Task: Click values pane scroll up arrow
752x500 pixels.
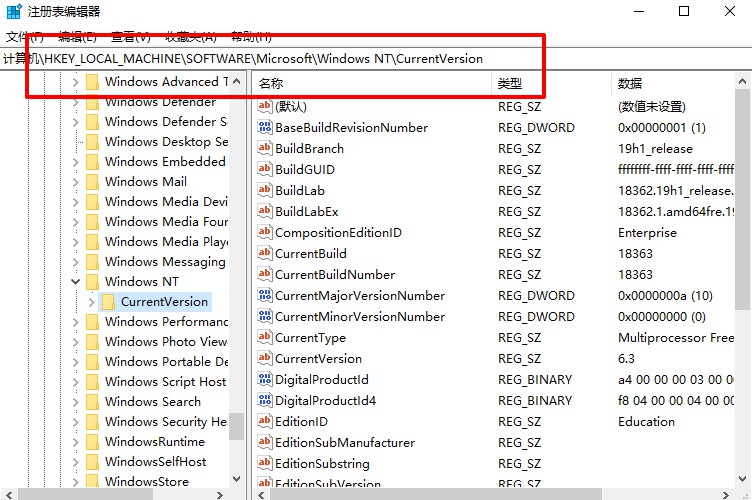Action: [742, 81]
